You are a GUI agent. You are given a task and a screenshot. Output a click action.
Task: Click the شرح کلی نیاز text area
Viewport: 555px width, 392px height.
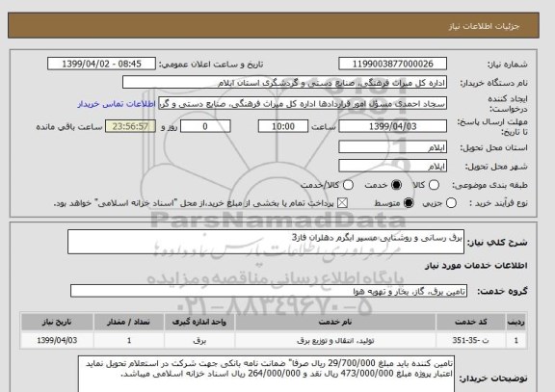click(266, 242)
